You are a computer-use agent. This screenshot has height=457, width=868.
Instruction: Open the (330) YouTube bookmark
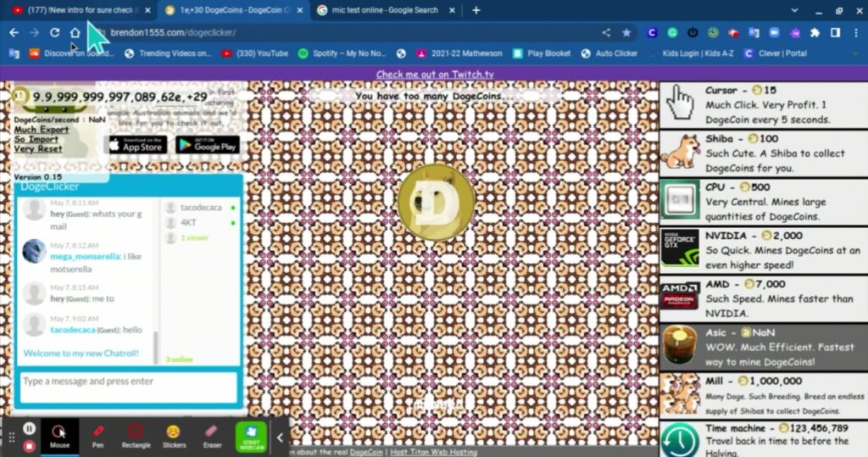click(x=254, y=53)
